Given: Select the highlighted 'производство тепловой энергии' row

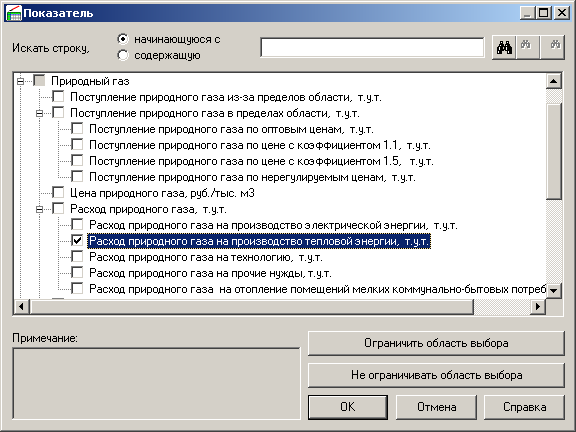Looking at the screenshot, I should click(259, 241).
